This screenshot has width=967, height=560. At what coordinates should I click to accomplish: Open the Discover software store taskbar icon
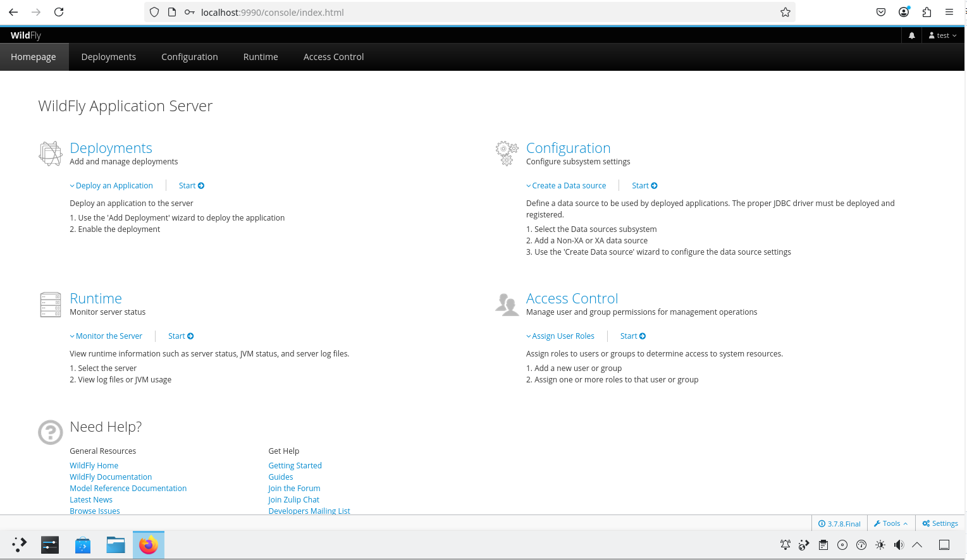[x=83, y=545]
